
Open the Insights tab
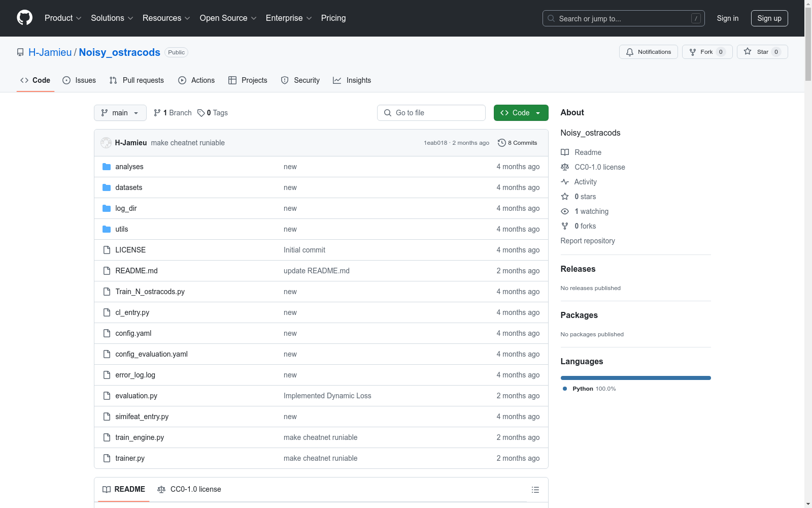click(x=352, y=80)
